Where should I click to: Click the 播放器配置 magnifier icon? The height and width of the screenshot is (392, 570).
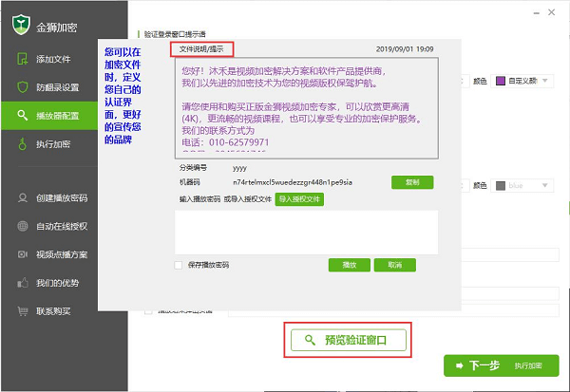23,115
